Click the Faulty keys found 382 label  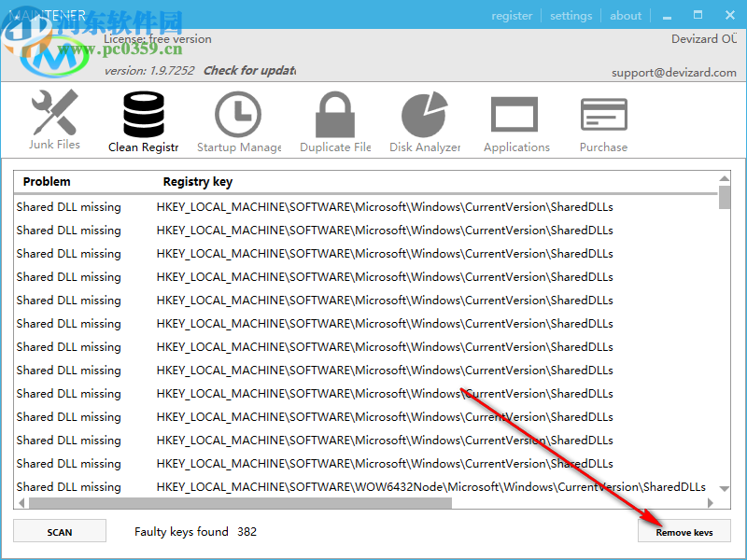click(195, 531)
